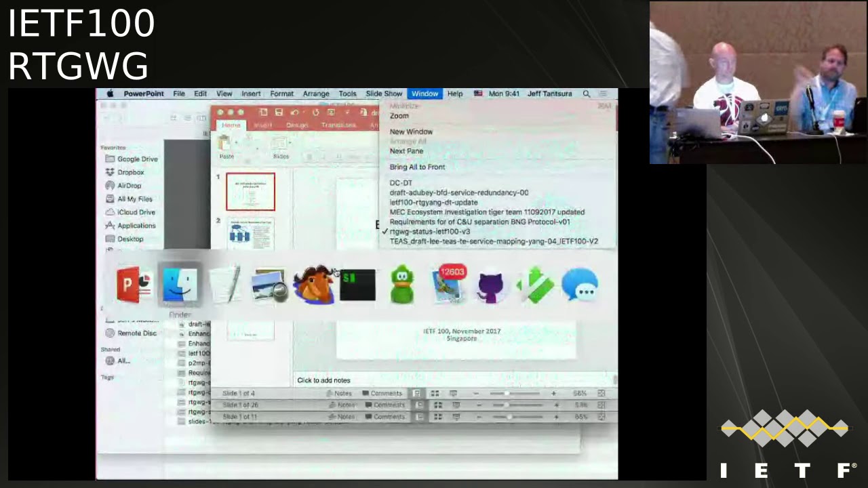The image size is (868, 488).
Task: Switch to Preview via app switcher icon
Action: (269, 285)
